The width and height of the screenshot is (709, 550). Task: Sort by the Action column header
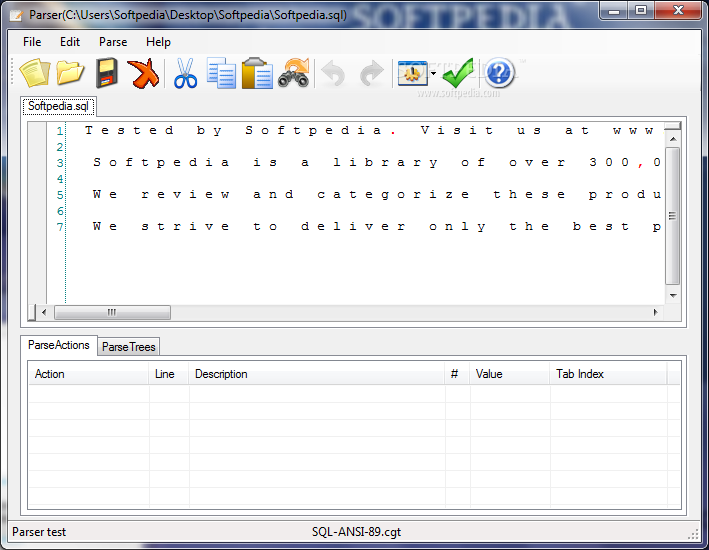coord(89,374)
